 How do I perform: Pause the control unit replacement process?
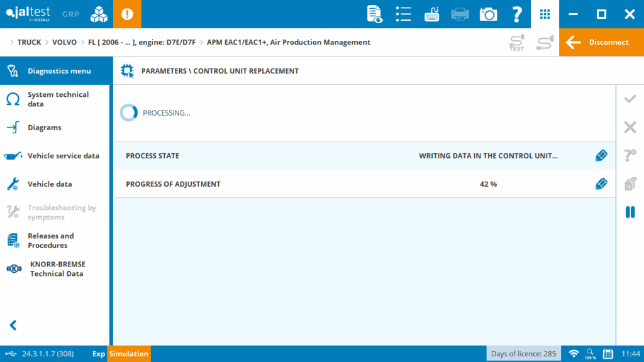630,212
